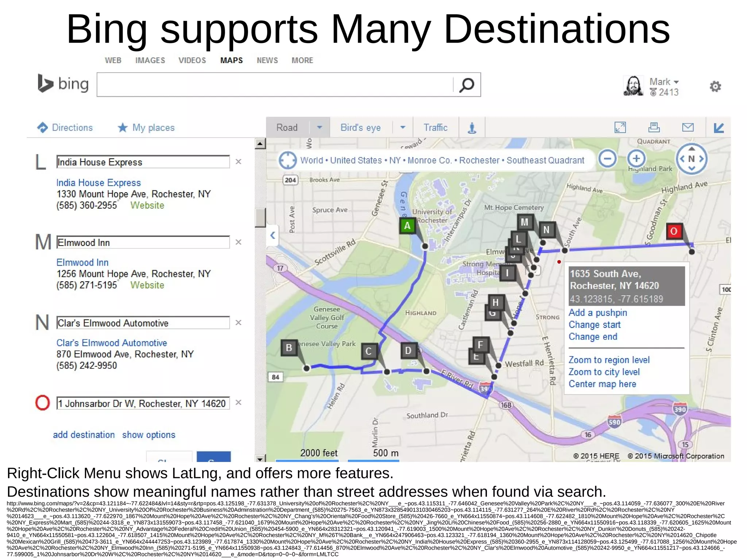The height and width of the screenshot is (560, 747).
Task: Click the full screen map icon
Action: click(x=620, y=127)
